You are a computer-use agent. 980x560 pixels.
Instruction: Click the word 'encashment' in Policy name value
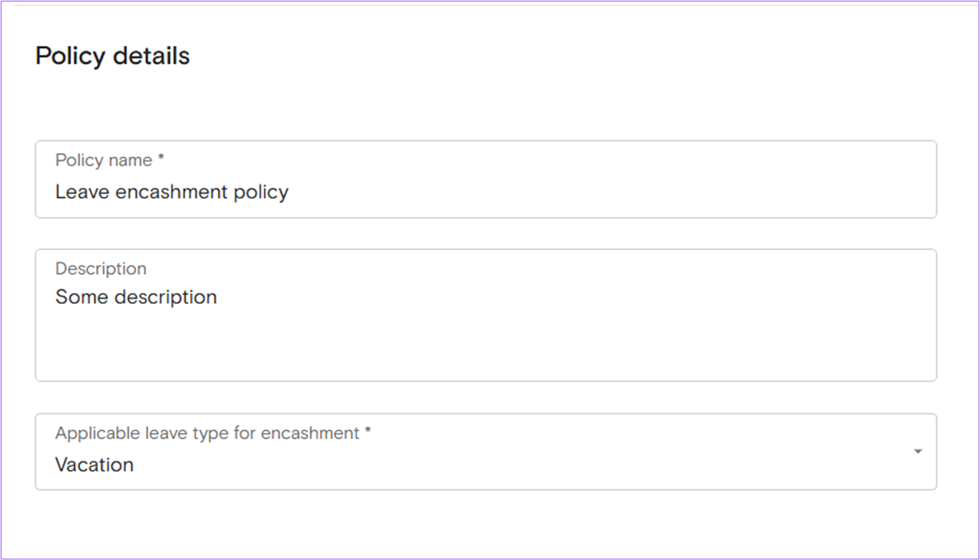(167, 192)
